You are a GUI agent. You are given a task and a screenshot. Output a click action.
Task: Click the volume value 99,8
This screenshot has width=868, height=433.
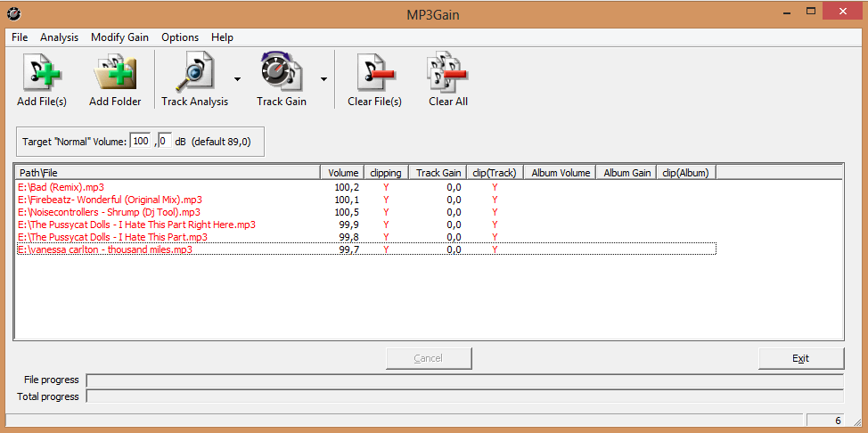350,237
